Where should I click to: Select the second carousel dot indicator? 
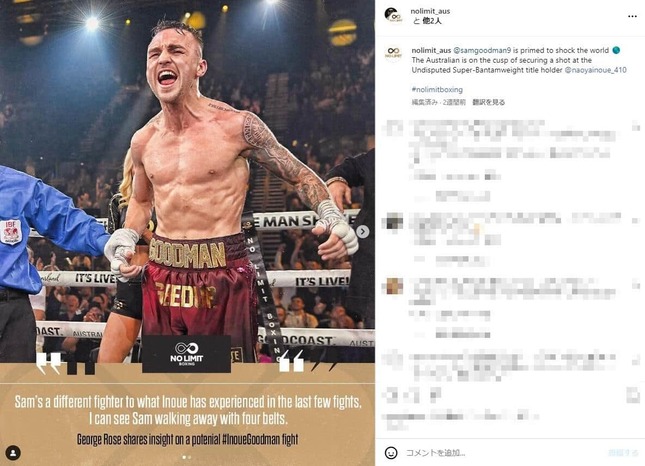189,457
